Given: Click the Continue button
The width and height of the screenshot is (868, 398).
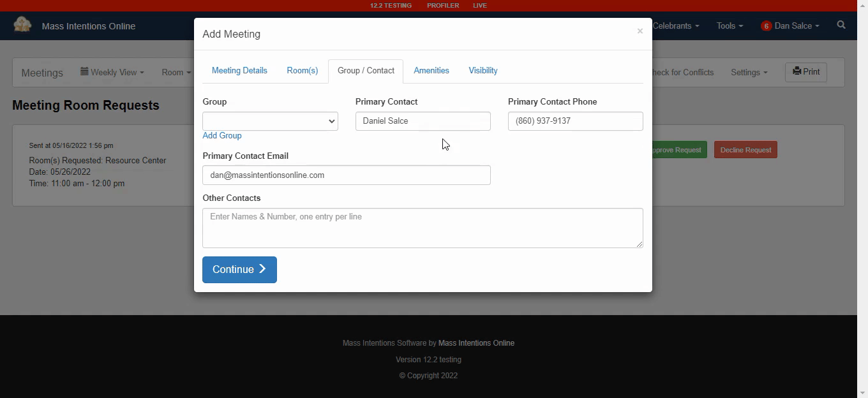Looking at the screenshot, I should pyautogui.click(x=239, y=270).
